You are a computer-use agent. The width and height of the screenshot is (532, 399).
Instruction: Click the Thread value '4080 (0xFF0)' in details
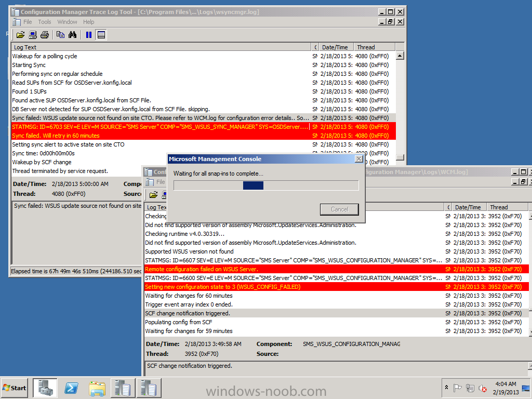click(69, 194)
